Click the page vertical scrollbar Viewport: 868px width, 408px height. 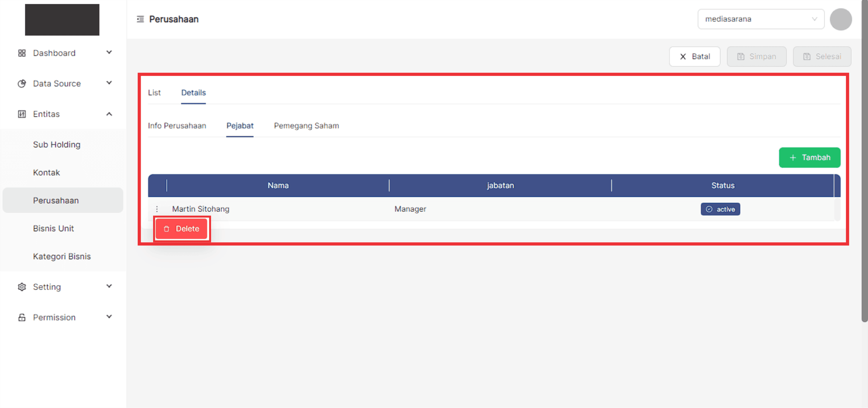864,174
